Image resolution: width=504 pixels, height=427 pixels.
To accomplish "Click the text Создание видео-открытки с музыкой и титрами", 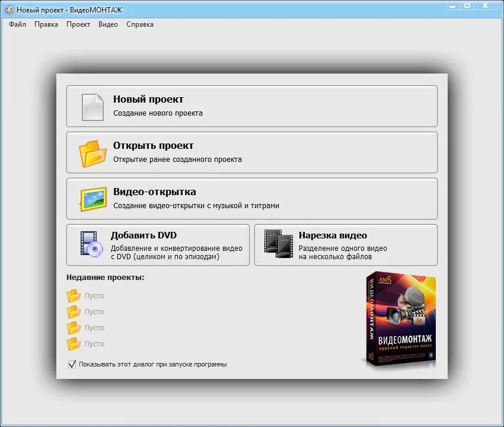I will click(196, 206).
